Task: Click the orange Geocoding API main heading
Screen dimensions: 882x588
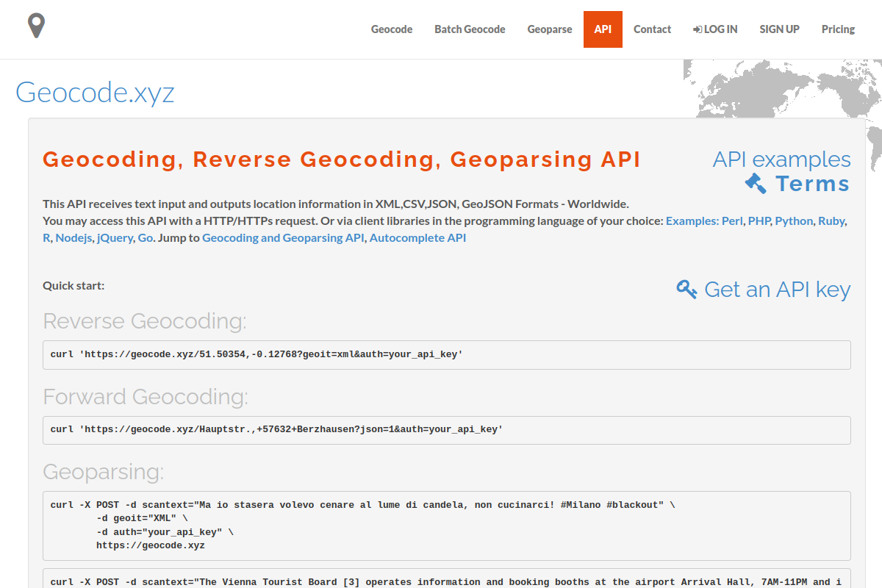Action: (x=342, y=159)
